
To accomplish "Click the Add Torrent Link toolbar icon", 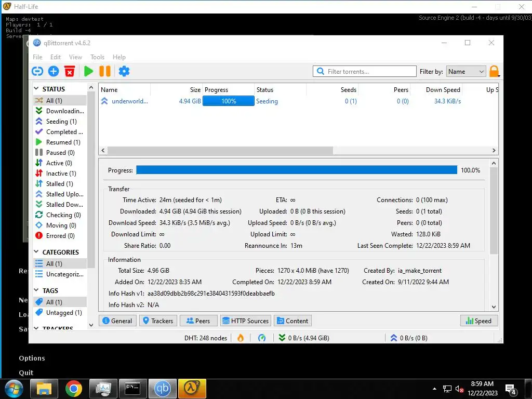I will 37,71.
